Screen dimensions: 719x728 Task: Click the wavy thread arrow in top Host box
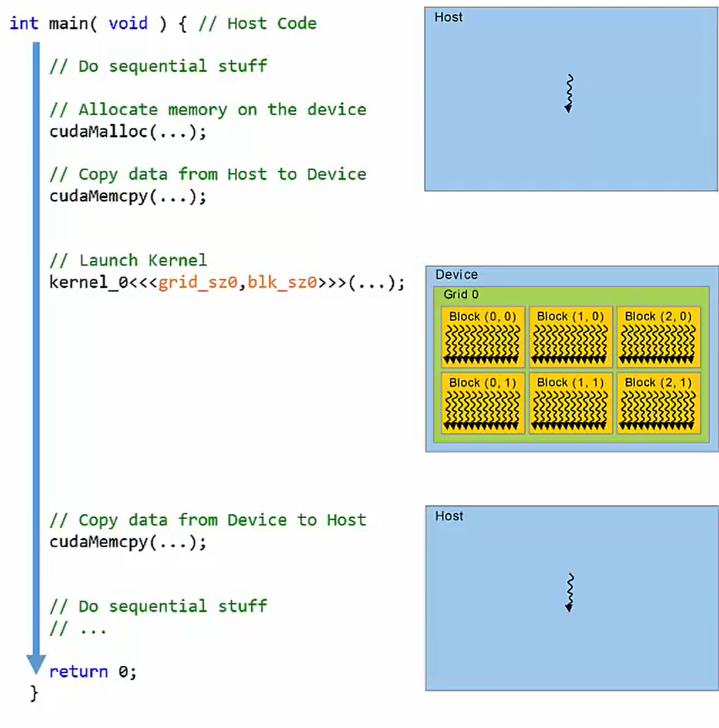click(568, 93)
